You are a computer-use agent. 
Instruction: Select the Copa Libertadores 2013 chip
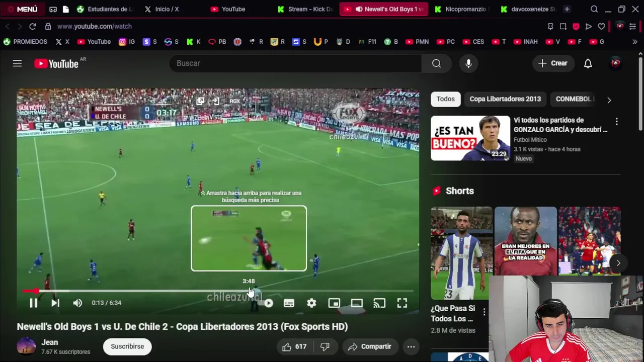[x=505, y=99]
